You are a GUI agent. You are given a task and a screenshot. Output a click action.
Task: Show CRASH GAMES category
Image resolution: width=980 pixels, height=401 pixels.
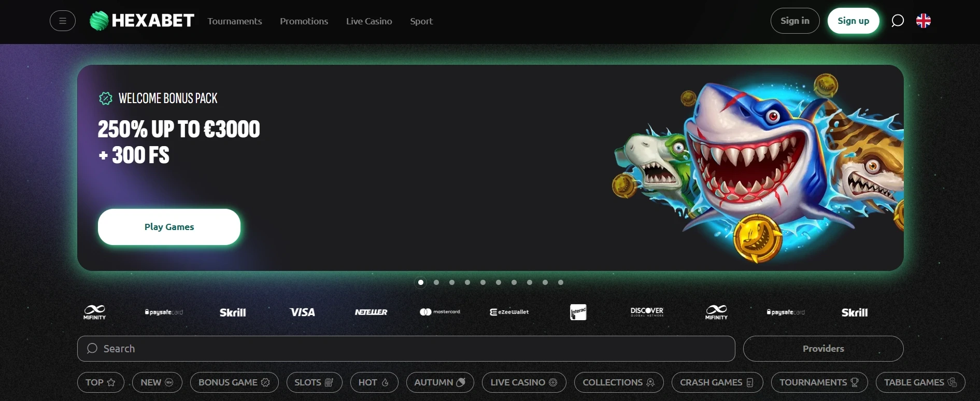(x=717, y=382)
